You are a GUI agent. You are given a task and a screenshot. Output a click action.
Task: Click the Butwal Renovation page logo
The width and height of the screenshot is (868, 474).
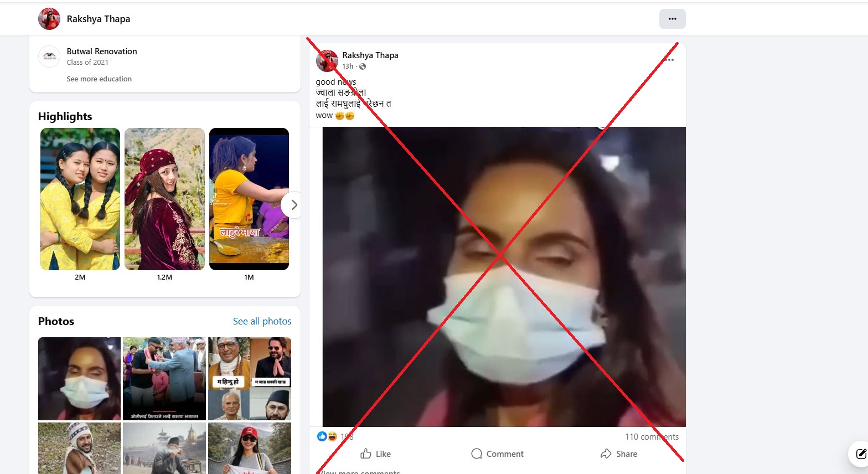pyautogui.click(x=49, y=56)
